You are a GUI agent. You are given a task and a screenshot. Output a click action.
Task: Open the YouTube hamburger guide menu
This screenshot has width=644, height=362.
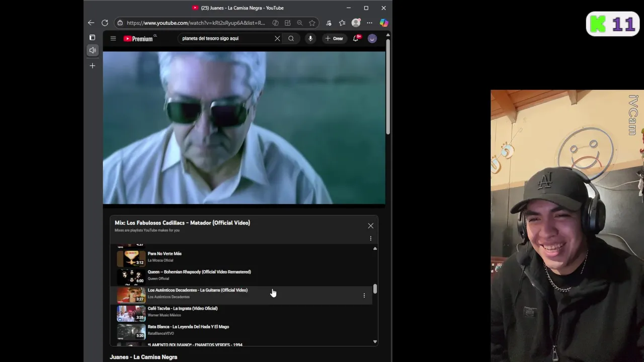(113, 38)
